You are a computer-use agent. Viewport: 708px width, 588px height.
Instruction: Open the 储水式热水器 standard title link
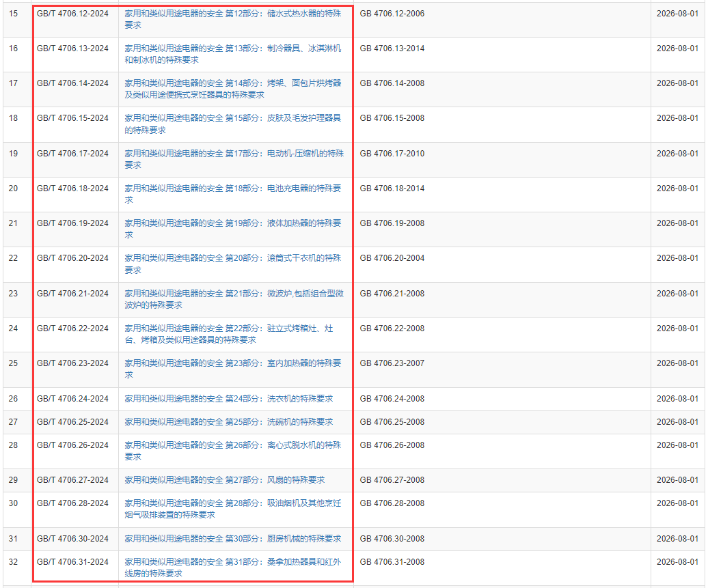pyautogui.click(x=232, y=14)
